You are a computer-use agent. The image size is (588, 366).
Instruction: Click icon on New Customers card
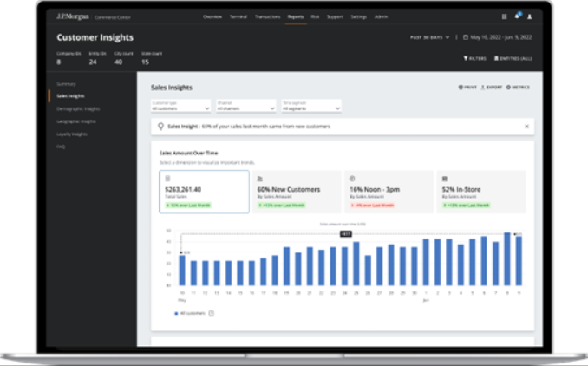click(260, 179)
